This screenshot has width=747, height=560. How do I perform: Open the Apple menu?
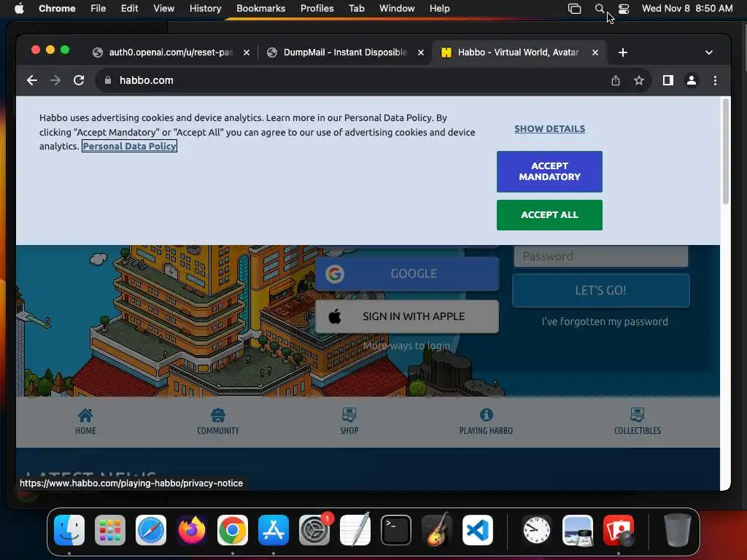click(19, 9)
